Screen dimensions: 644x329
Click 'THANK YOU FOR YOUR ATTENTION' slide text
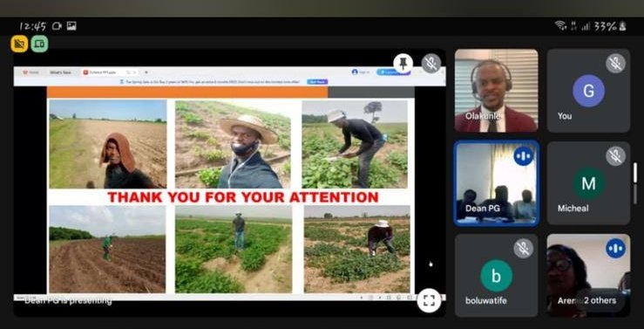(243, 197)
